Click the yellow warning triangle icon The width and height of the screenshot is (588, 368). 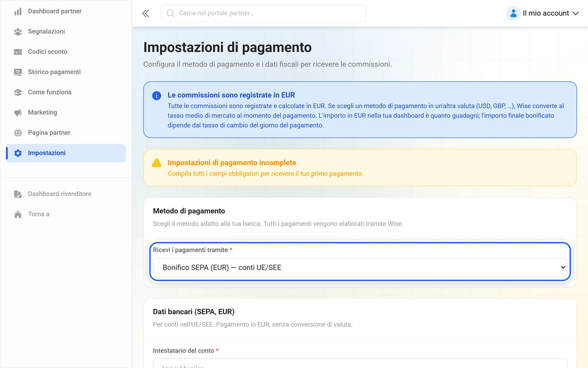(156, 163)
